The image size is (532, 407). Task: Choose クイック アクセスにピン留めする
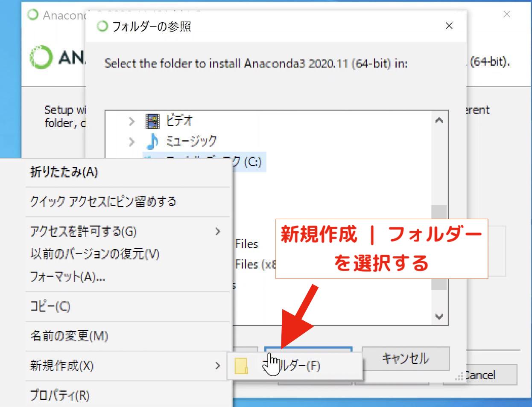click(x=103, y=201)
